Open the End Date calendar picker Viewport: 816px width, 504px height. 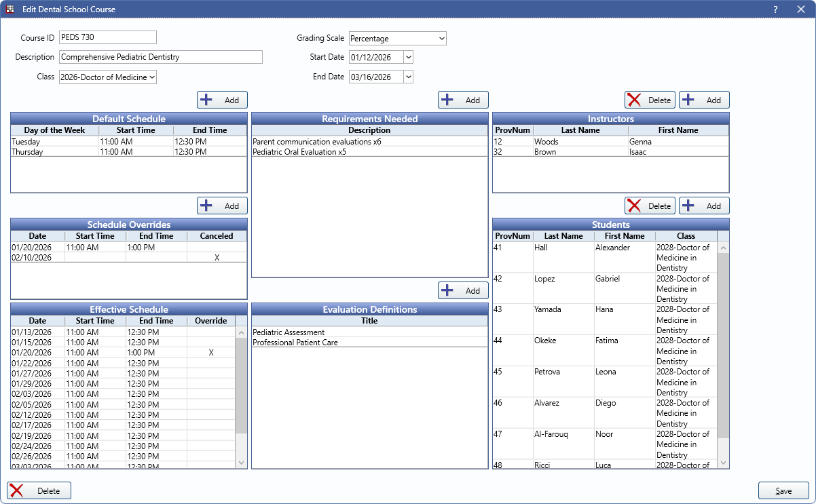(x=408, y=77)
